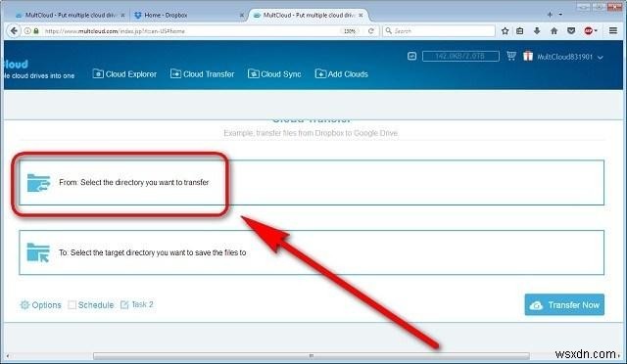Open transfer Options settings
The image size is (627, 364).
[x=41, y=305]
